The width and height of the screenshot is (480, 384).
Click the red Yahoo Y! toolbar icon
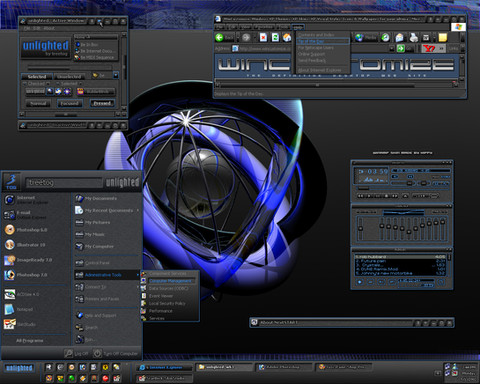[x=429, y=48]
